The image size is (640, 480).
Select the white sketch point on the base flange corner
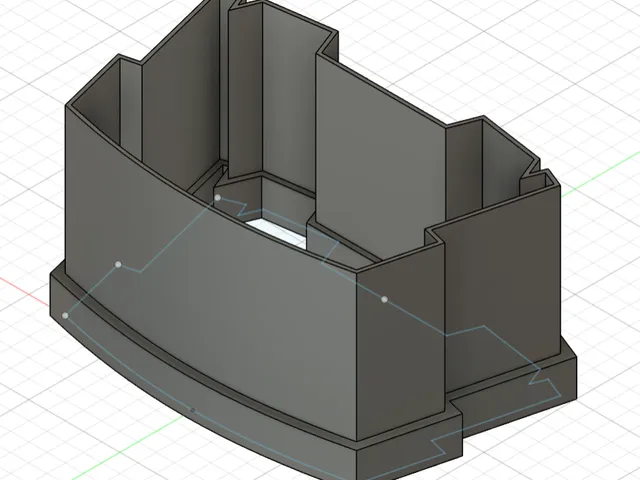pos(65,316)
